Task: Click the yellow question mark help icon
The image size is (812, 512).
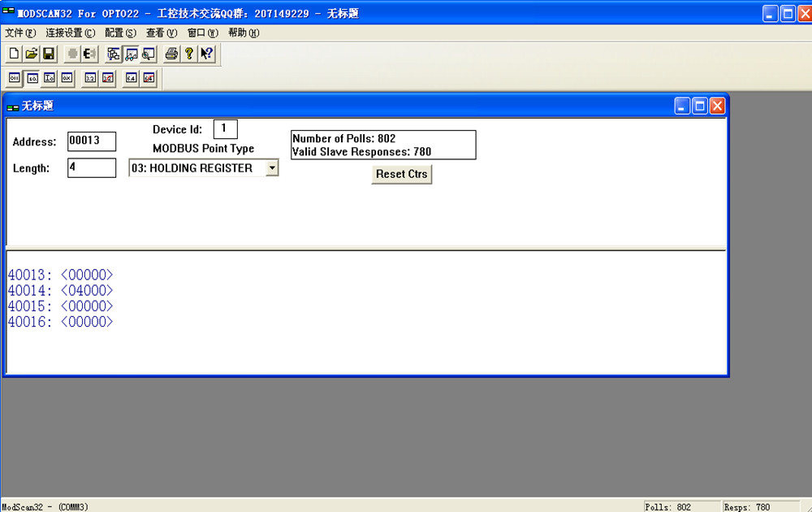Action: click(x=189, y=54)
